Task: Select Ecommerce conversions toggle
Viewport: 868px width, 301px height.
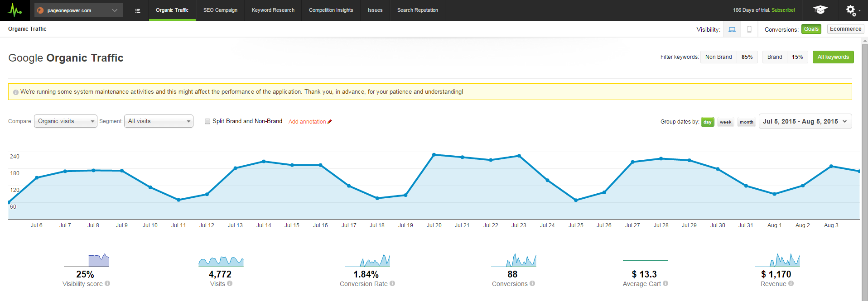Action: point(845,29)
